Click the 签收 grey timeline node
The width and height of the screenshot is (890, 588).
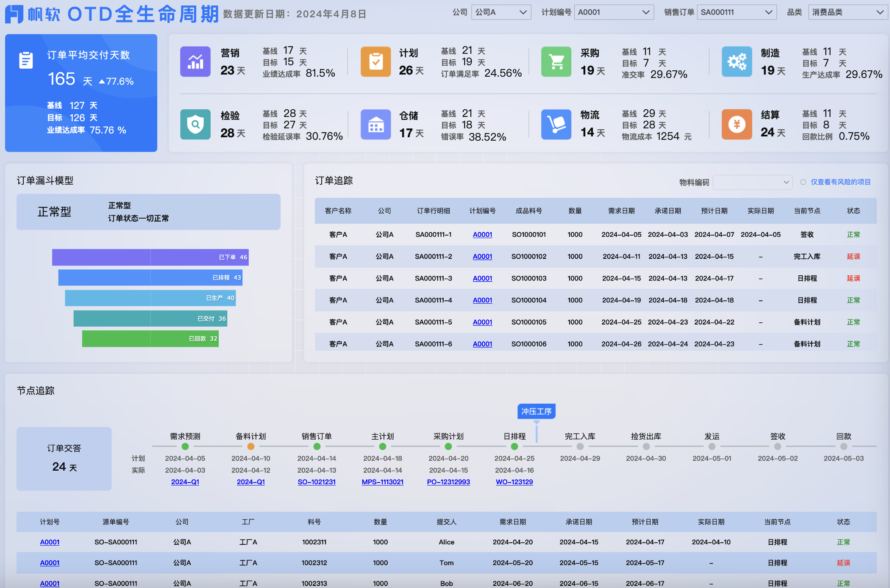(x=778, y=447)
